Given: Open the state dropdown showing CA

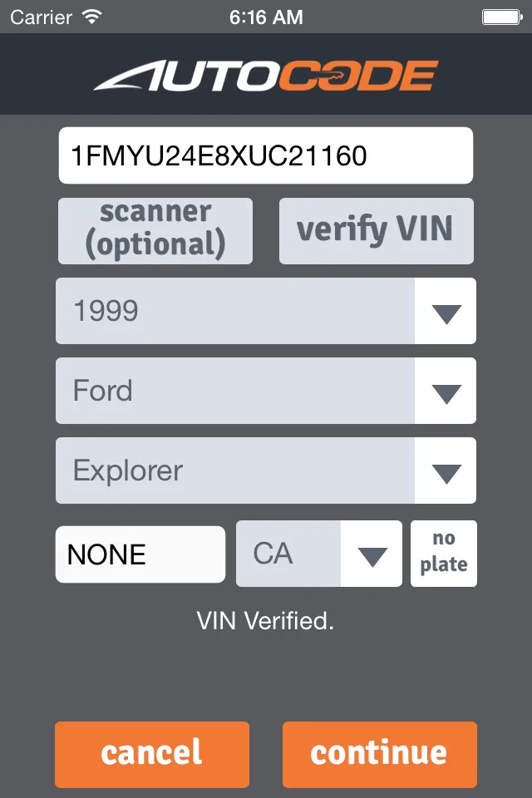Looking at the screenshot, I should pos(308,554).
